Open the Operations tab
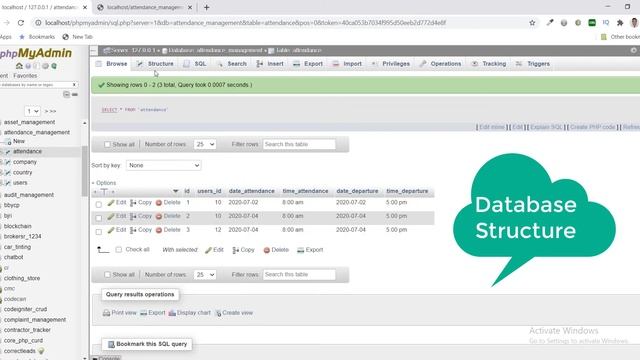This screenshot has width=640, height=360. pos(440,64)
